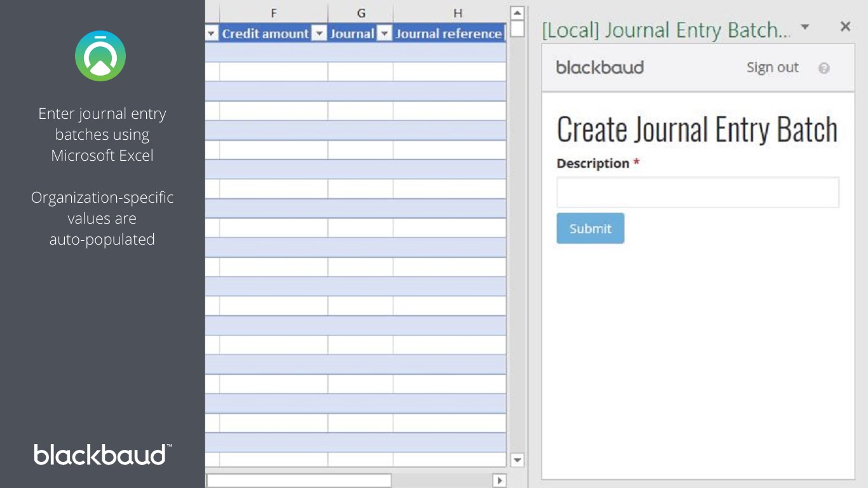Click the vertical scrollbar up arrow
The image size is (868, 488).
click(x=517, y=13)
